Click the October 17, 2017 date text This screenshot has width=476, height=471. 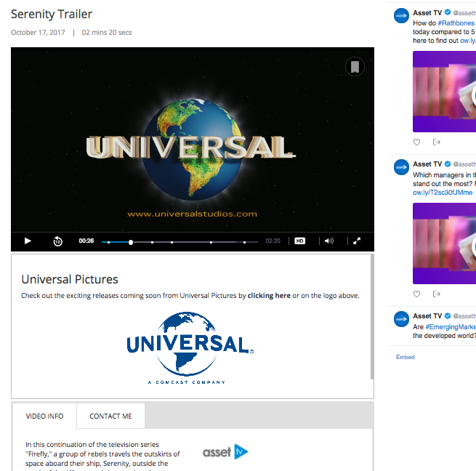click(x=38, y=33)
